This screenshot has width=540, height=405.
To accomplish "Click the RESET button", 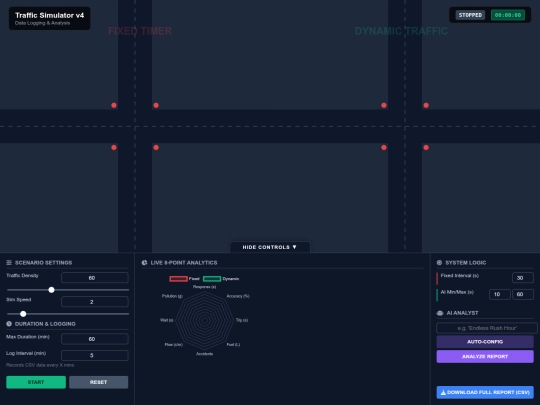I will point(98,382).
